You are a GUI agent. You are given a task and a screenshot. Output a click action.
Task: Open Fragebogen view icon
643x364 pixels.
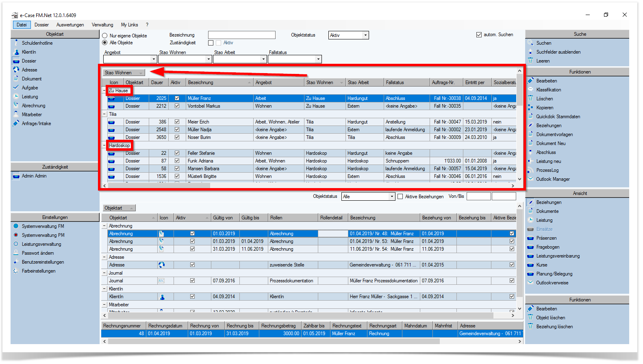(x=530, y=247)
